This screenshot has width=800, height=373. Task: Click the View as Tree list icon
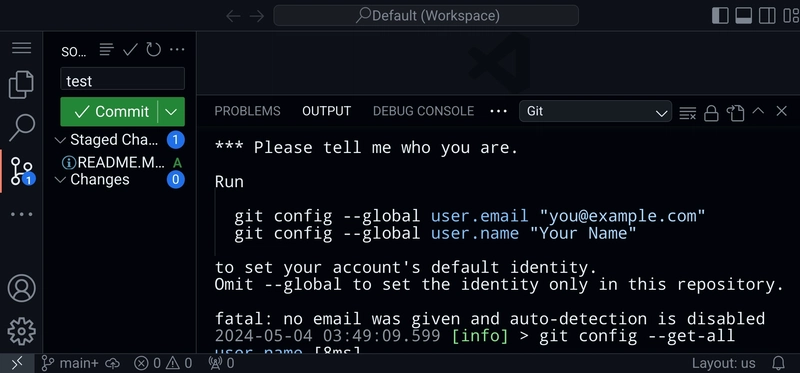pos(106,49)
